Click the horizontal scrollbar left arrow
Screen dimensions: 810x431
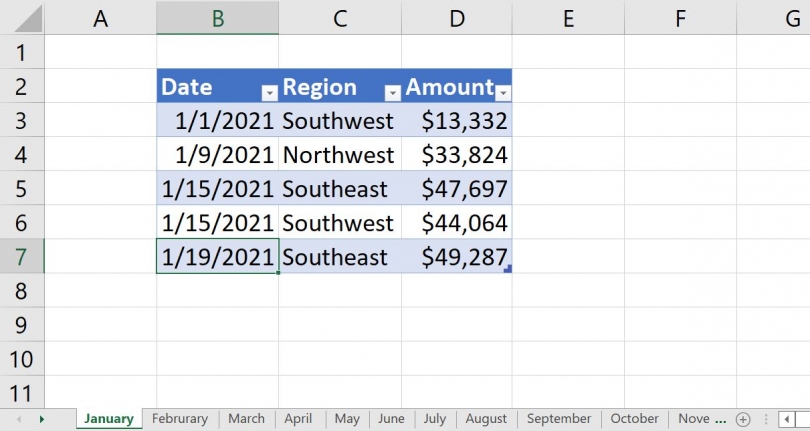pyautogui.click(x=789, y=419)
